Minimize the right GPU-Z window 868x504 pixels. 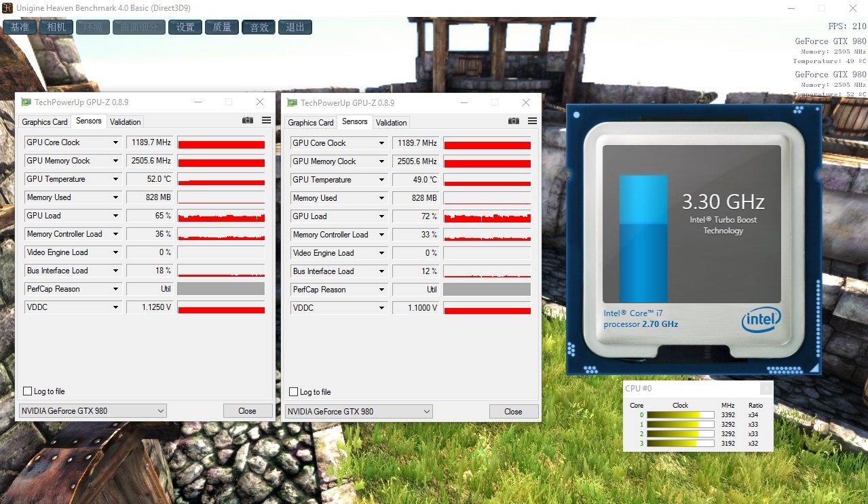point(464,102)
